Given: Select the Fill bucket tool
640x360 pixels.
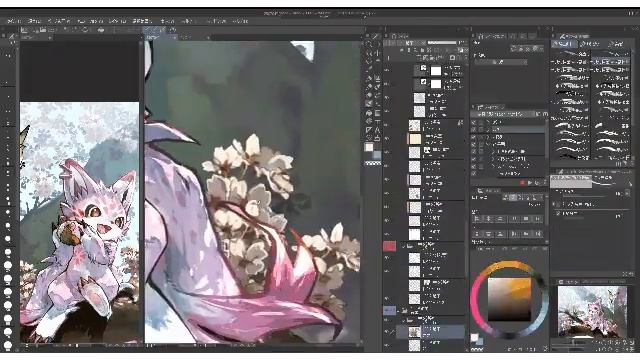Looking at the screenshot, I should (x=369, y=113).
